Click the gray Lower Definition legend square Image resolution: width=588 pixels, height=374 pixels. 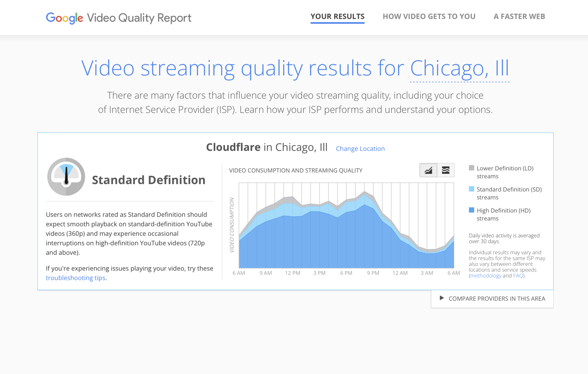(x=472, y=168)
